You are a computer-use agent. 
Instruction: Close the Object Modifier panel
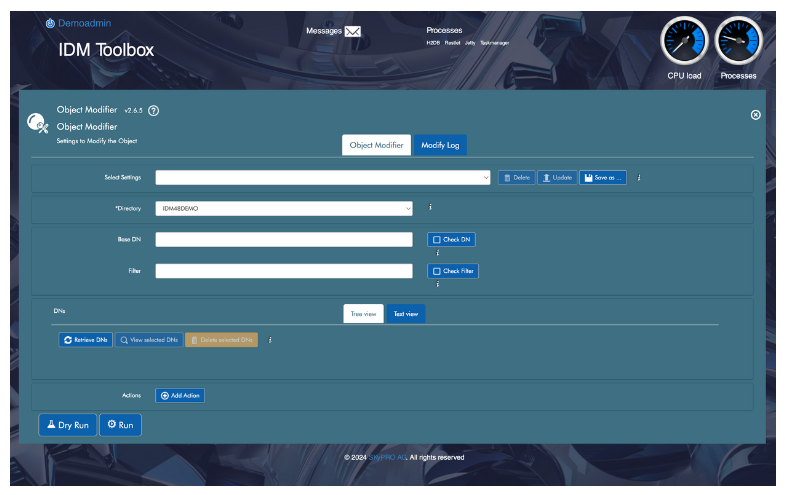tap(755, 115)
